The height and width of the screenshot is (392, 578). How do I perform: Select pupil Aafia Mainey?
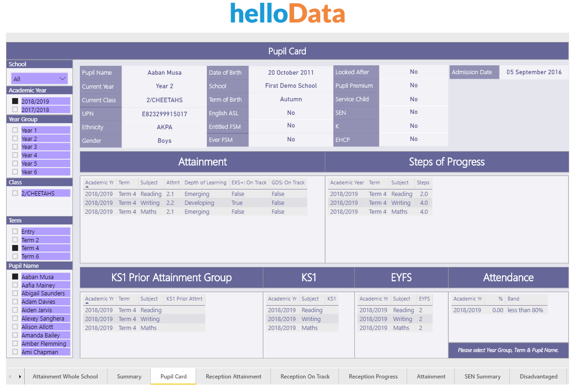(x=14, y=285)
